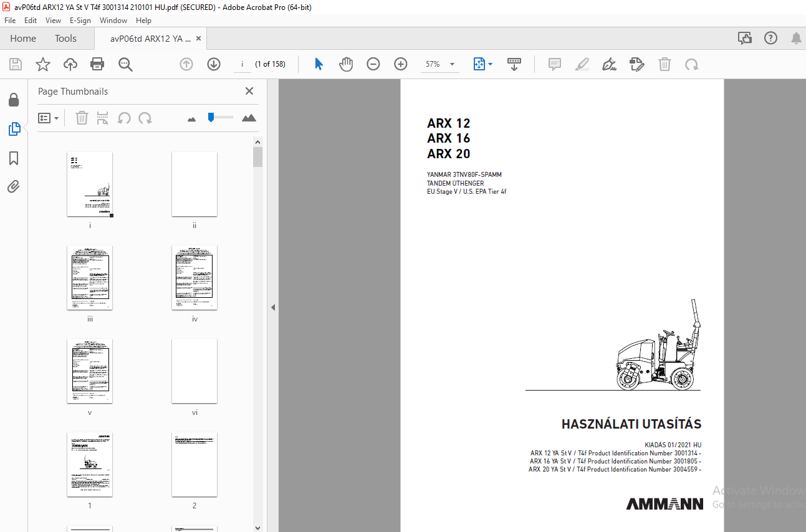Image resolution: width=806 pixels, height=532 pixels.
Task: Click the stamp tool icon
Action: pos(636,64)
